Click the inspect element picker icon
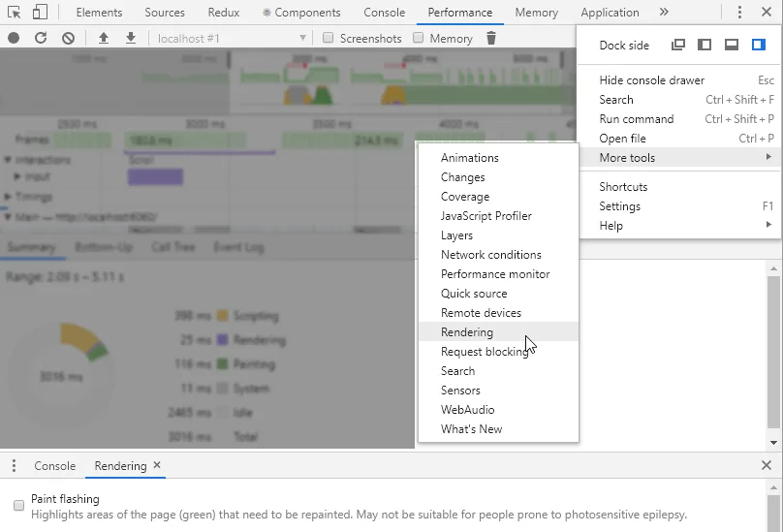Viewport: 783px width, 532px height. pos(15,13)
